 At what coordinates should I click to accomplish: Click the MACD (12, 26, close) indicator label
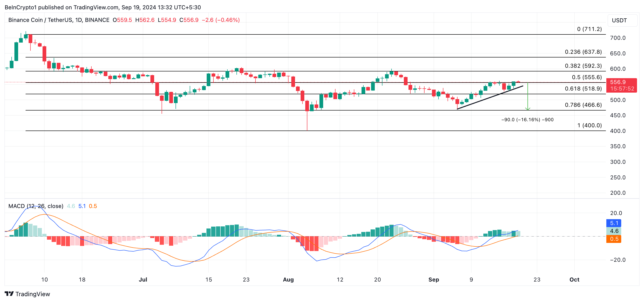[x=36, y=206]
